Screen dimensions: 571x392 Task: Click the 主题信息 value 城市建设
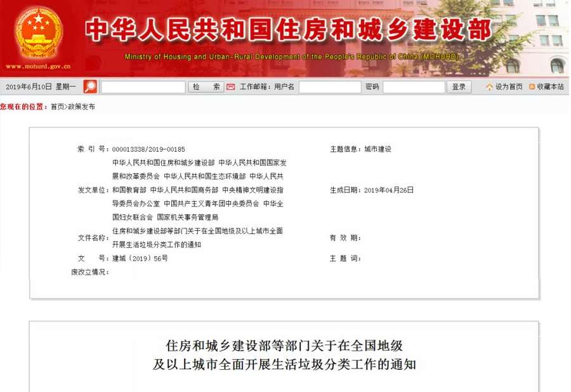(377, 149)
